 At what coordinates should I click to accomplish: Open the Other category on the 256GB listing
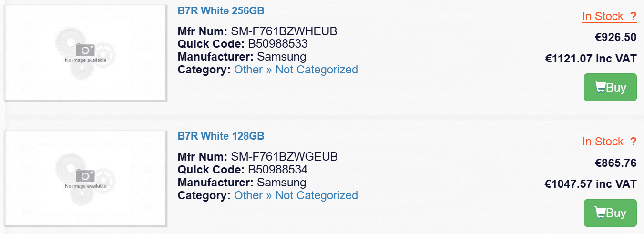(248, 70)
